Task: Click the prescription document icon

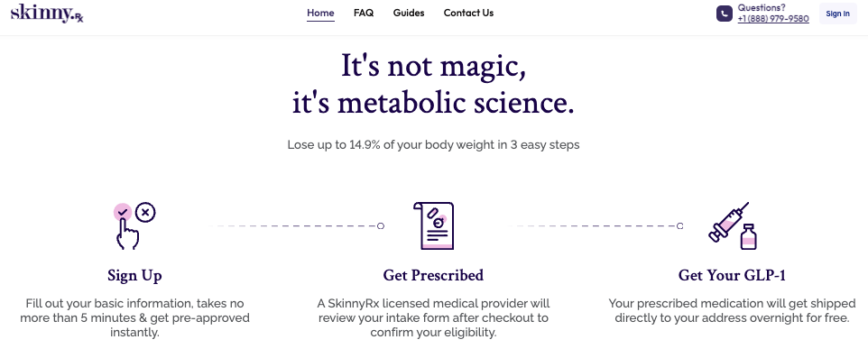Action: (x=433, y=225)
